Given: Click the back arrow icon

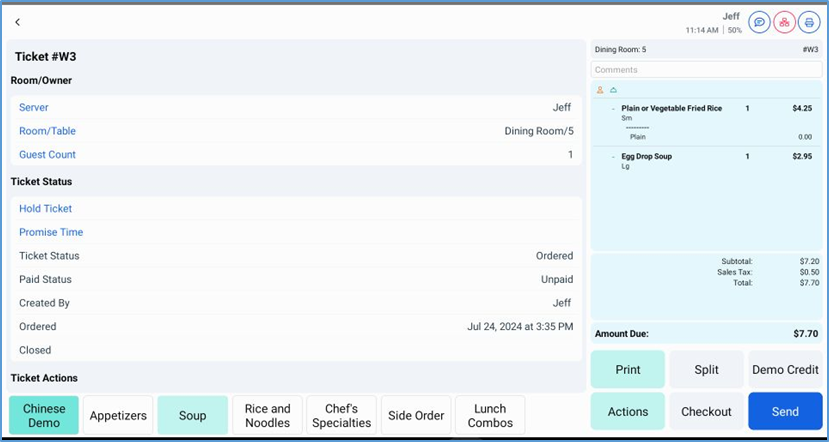Looking at the screenshot, I should tap(17, 22).
